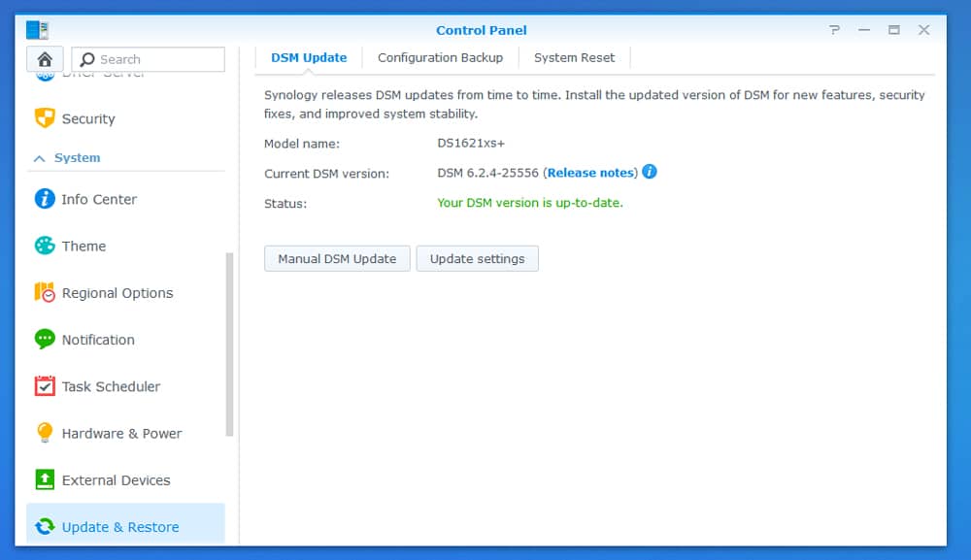The height and width of the screenshot is (560, 971).
Task: Open help with the question mark icon
Action: point(835,30)
